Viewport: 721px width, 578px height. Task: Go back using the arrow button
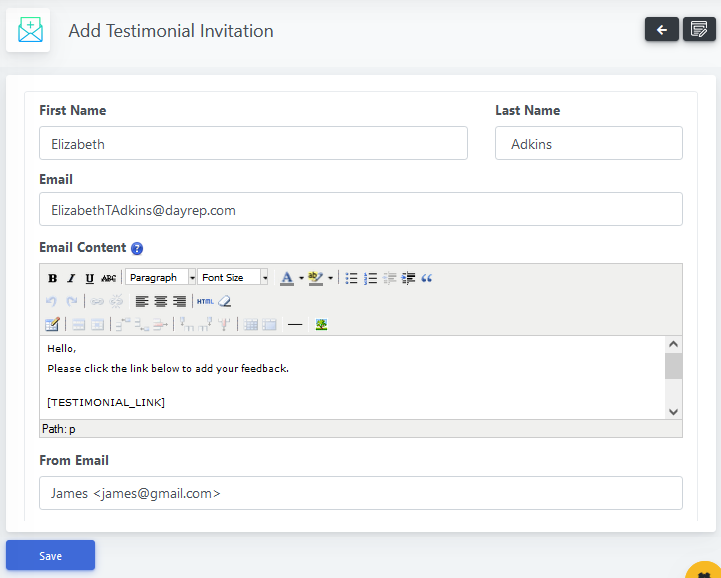click(x=661, y=30)
